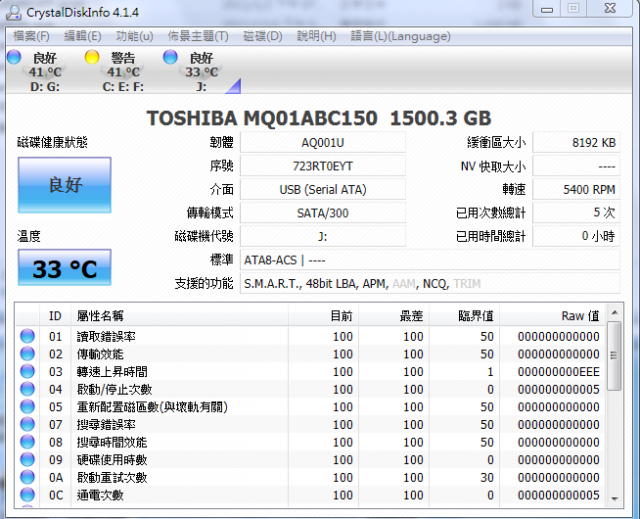The image size is (640, 519).
Task: Click the blue 良好 health status button
Action: pos(64,185)
